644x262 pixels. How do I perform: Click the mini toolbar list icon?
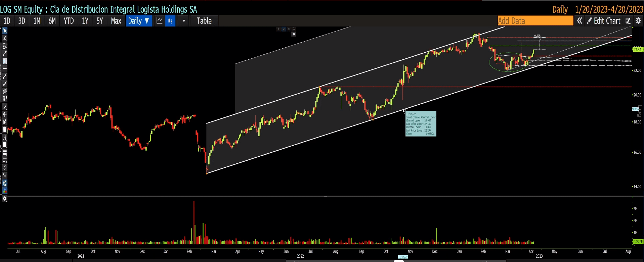pos(289,29)
